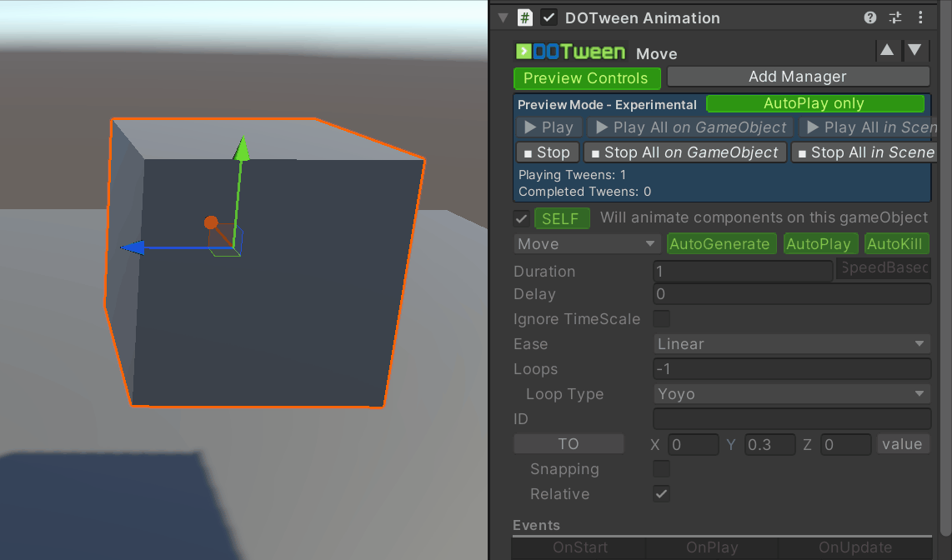This screenshot has width=952, height=560.
Task: Open the Loop Type Yoyo dropdown
Action: (x=792, y=394)
